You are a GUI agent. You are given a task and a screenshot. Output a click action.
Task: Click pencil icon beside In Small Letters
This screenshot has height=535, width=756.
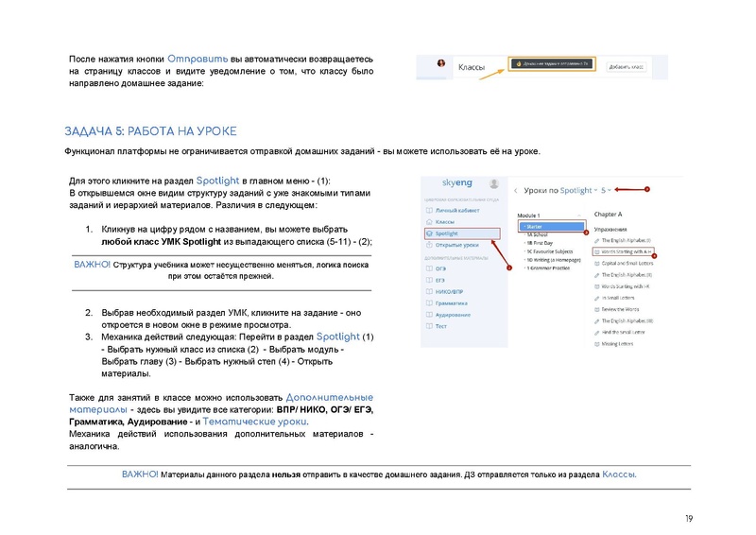[x=597, y=298]
